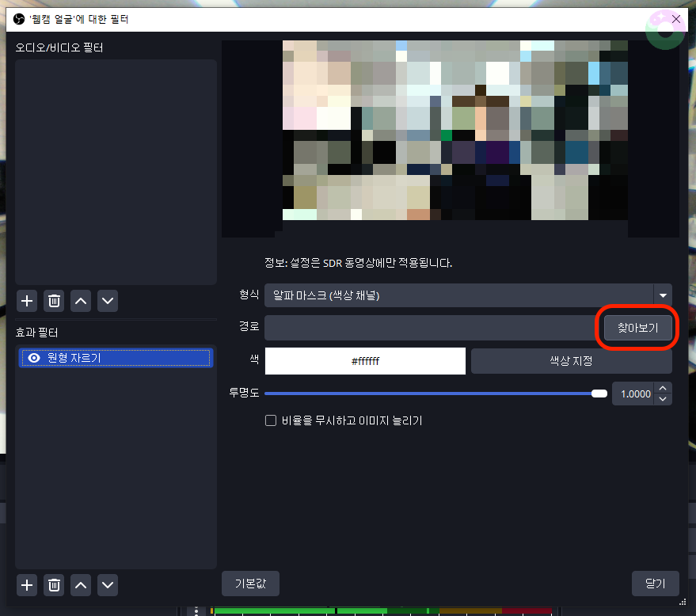Viewport: 696px width, 616px height.
Task: Toggle visibility of 원형 자르기 filter
Action: (34, 358)
